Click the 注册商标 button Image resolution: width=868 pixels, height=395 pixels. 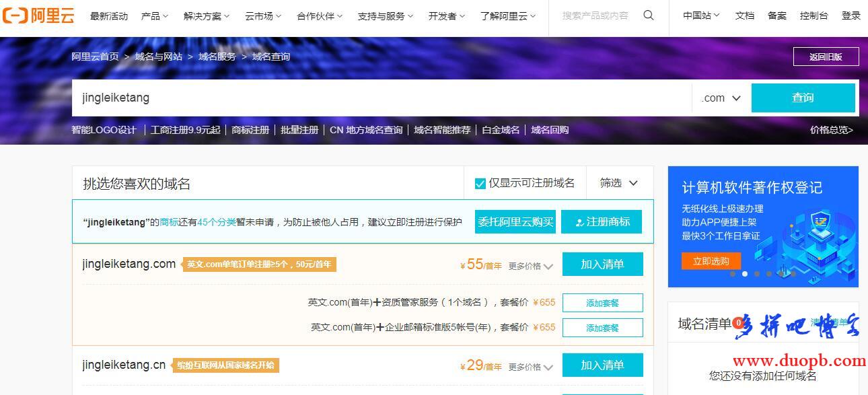[602, 221]
